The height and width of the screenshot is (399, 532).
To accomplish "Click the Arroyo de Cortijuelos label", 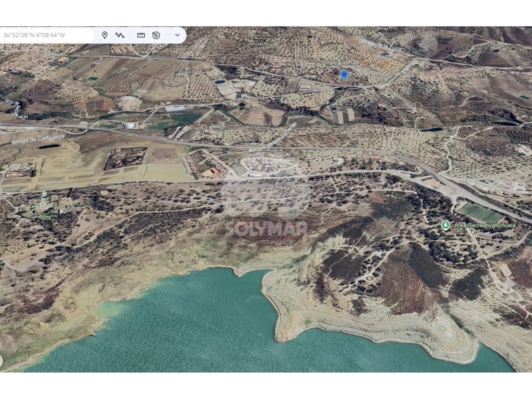I will point(38,139).
